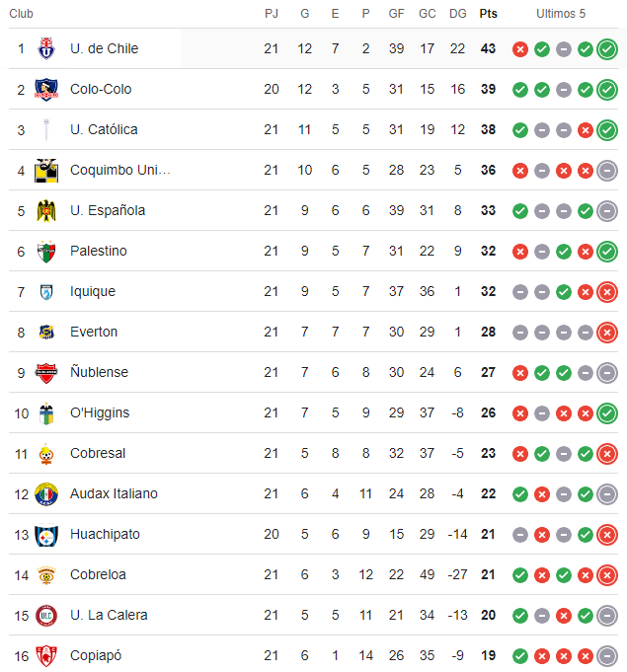Click the Huachipato club crest

point(46,534)
